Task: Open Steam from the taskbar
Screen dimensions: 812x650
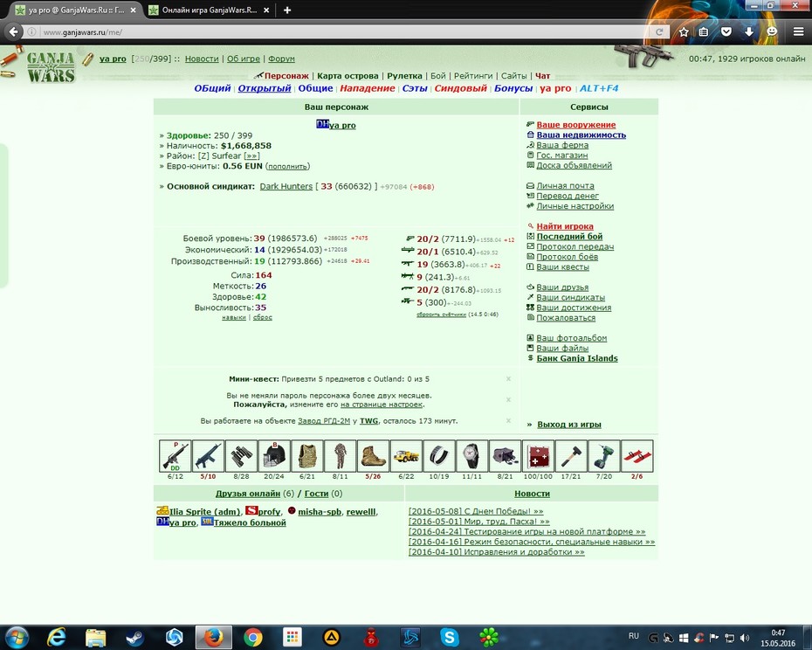Action: click(135, 637)
